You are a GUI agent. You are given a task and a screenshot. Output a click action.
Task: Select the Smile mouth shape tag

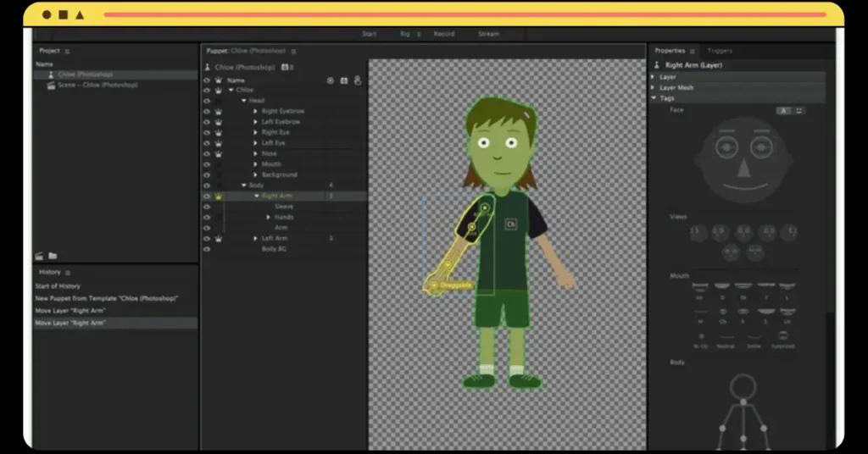coord(754,340)
